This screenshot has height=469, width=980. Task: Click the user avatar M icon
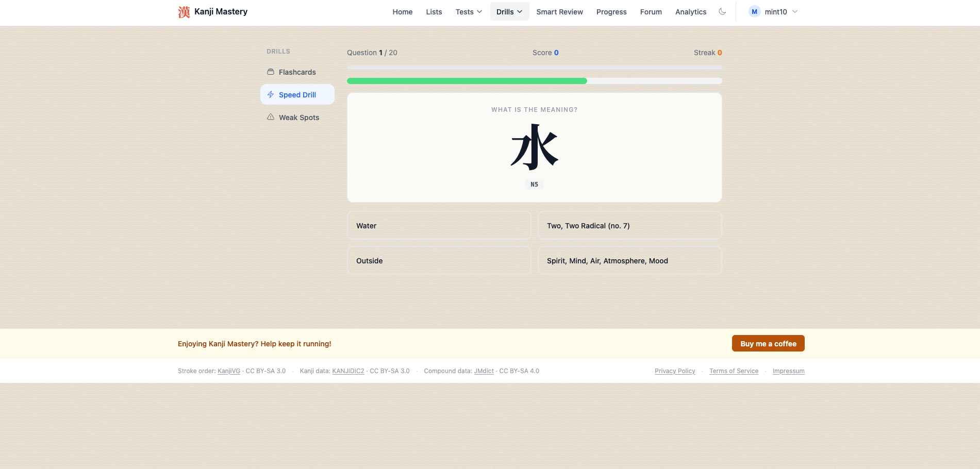coord(754,11)
